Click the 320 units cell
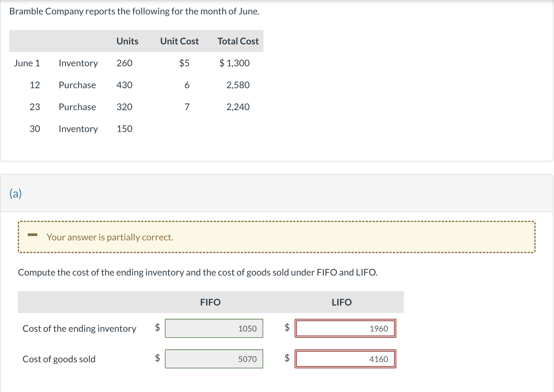Viewport: 554px width, 392px height. [125, 107]
